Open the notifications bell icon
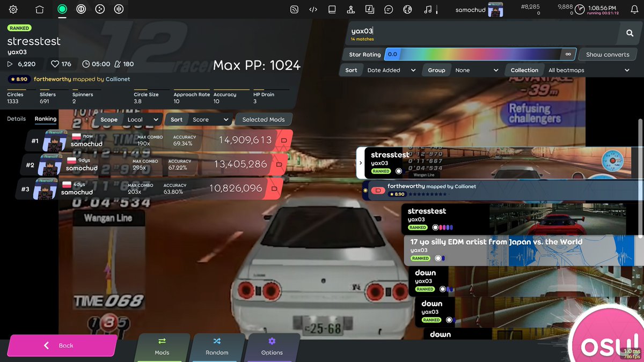The image size is (644, 362). (634, 9)
